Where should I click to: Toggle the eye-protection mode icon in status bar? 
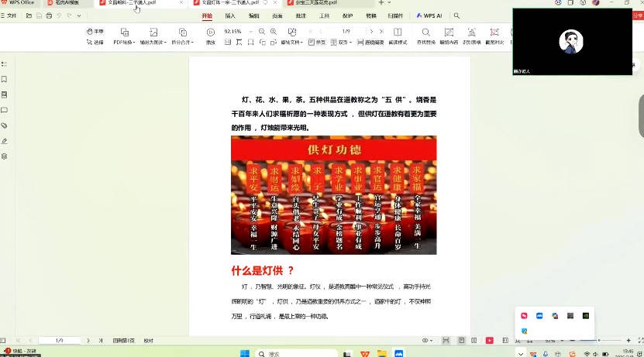click(x=427, y=341)
